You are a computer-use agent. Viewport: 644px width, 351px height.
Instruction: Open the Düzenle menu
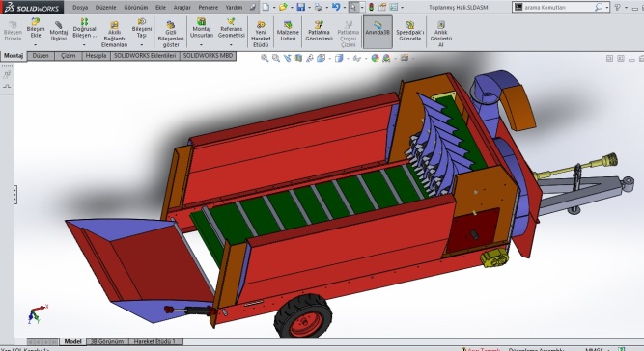pos(105,8)
